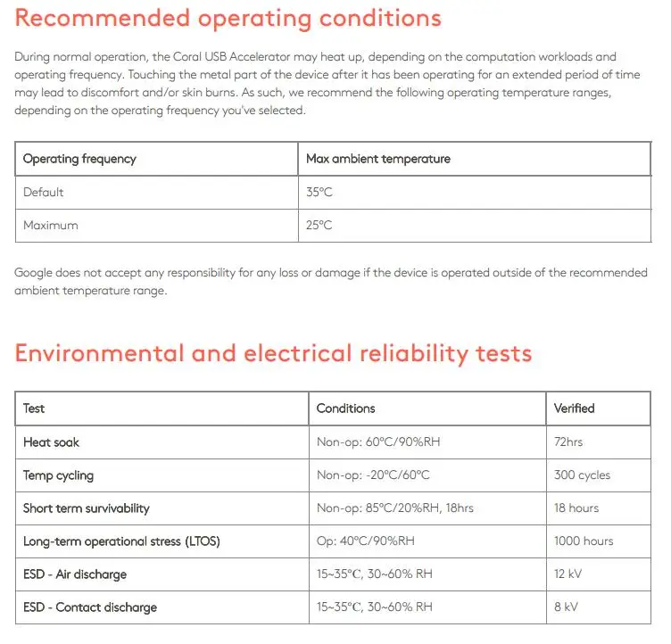
Task: Select the 'Max ambient temperature' column header
Action: pos(378,159)
